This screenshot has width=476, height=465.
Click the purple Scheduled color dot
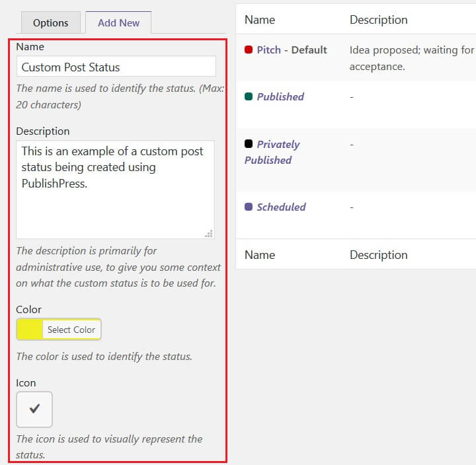[249, 207]
